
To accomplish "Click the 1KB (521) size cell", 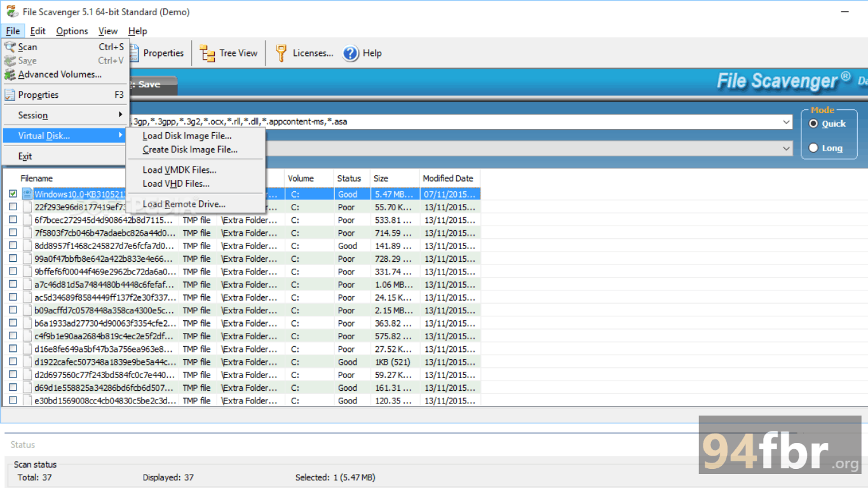I will [x=391, y=362].
